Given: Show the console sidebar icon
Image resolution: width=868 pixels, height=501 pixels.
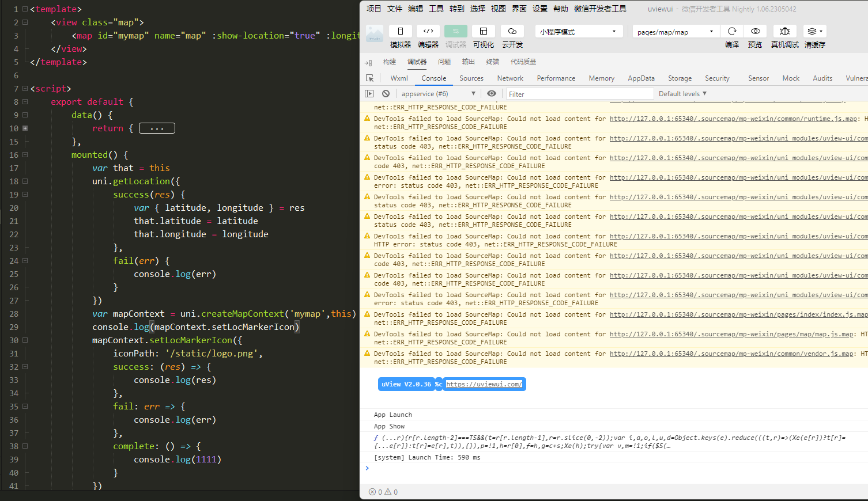Looking at the screenshot, I should 369,93.
